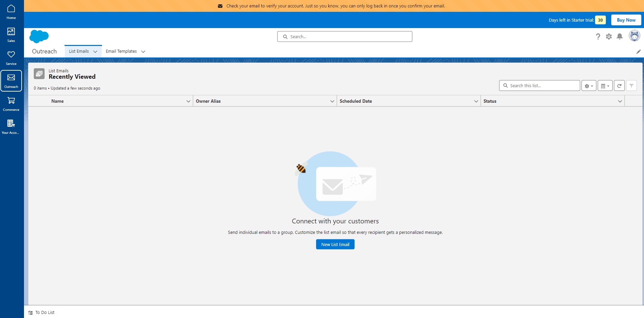Open the Help question mark icon
The height and width of the screenshot is (318, 644).
click(x=598, y=36)
